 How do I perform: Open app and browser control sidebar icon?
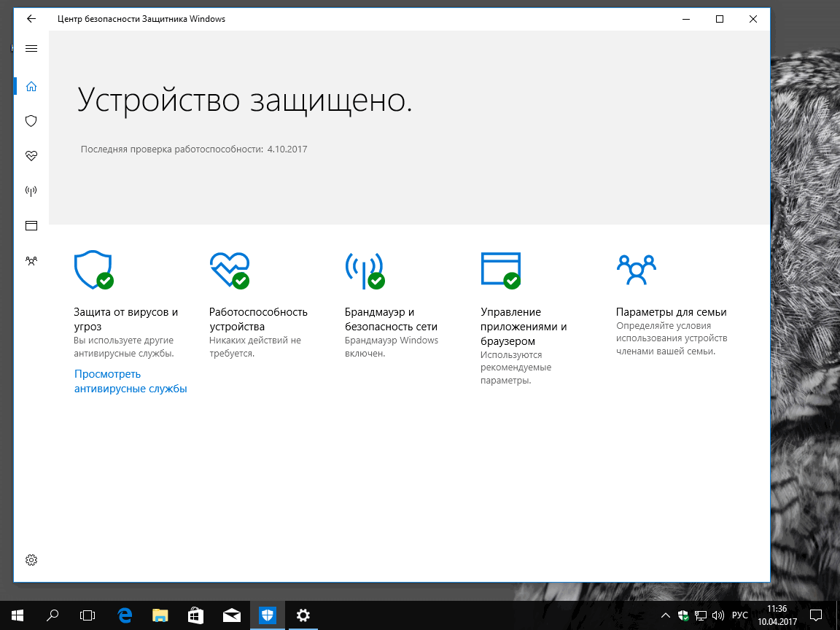tap(31, 225)
